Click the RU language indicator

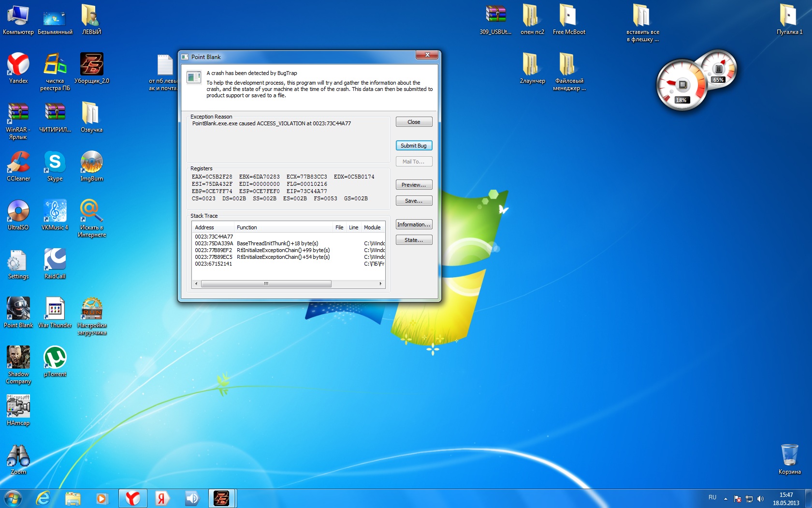[712, 498]
